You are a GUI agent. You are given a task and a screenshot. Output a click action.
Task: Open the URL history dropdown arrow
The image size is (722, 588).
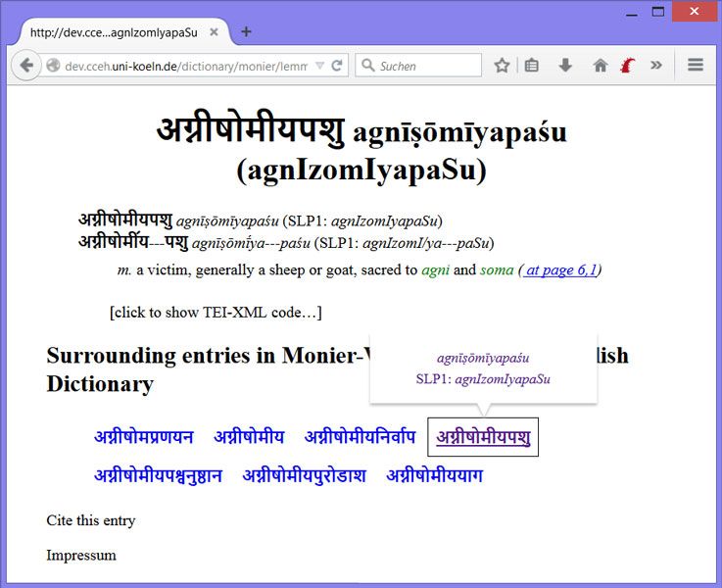tap(318, 66)
